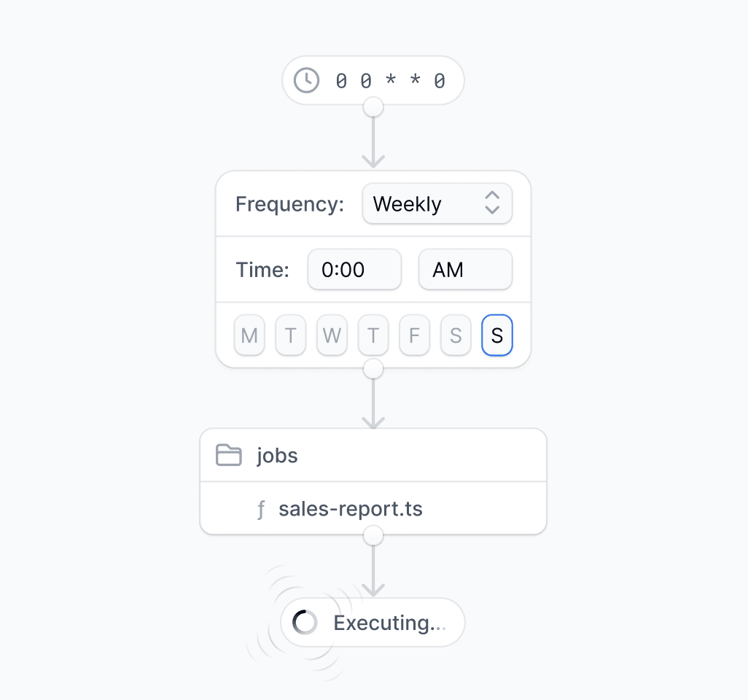Screen dimensions: 748x700
Task: Toggle the selected Sunday day button
Action: pyautogui.click(x=497, y=335)
